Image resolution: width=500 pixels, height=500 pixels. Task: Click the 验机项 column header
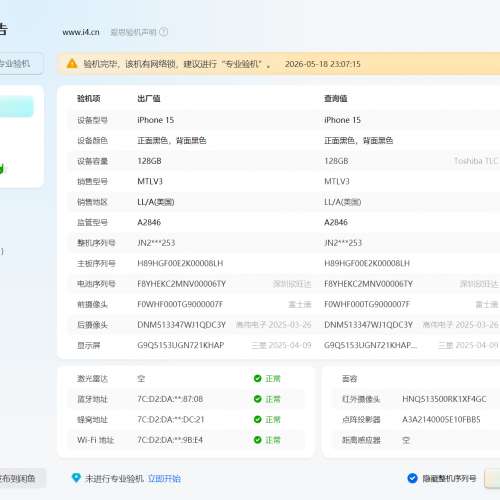[x=88, y=98]
